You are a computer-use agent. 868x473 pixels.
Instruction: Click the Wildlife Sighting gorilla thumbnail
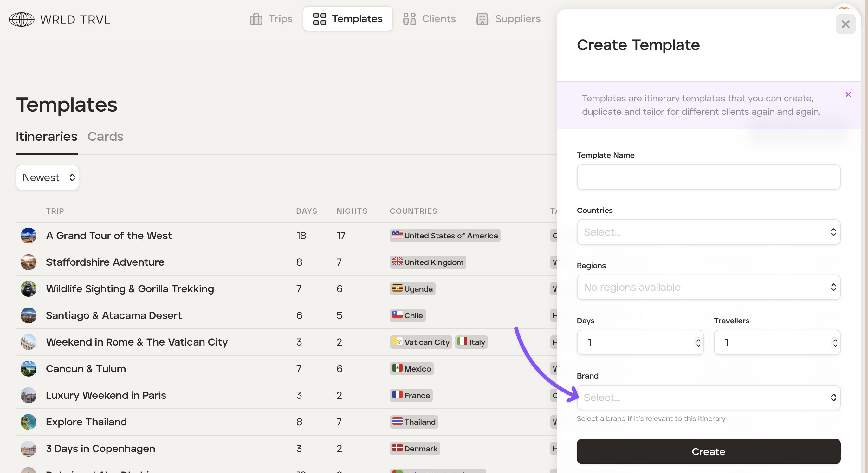pyautogui.click(x=28, y=289)
